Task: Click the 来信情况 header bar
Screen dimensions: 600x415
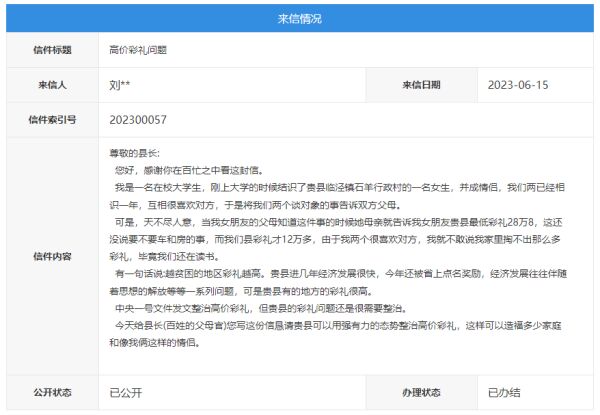Action: 299,18
